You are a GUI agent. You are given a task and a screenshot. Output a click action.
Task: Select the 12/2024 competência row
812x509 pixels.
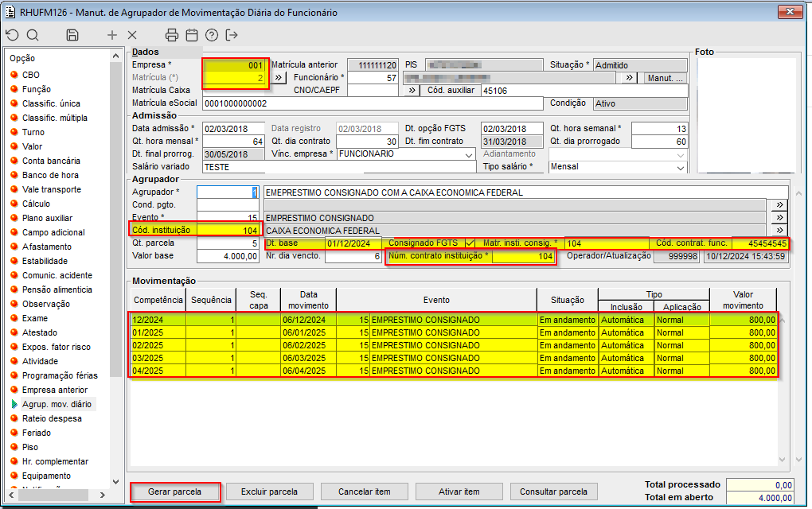(x=454, y=320)
